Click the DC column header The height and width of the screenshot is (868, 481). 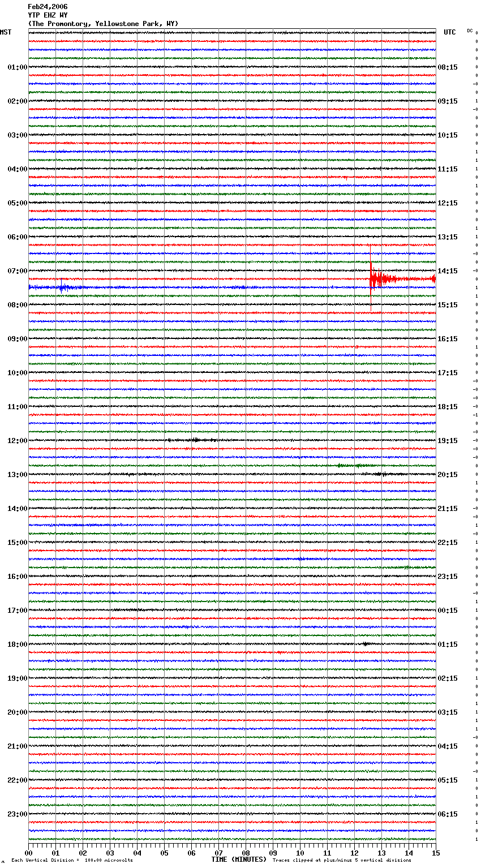pos(470,31)
